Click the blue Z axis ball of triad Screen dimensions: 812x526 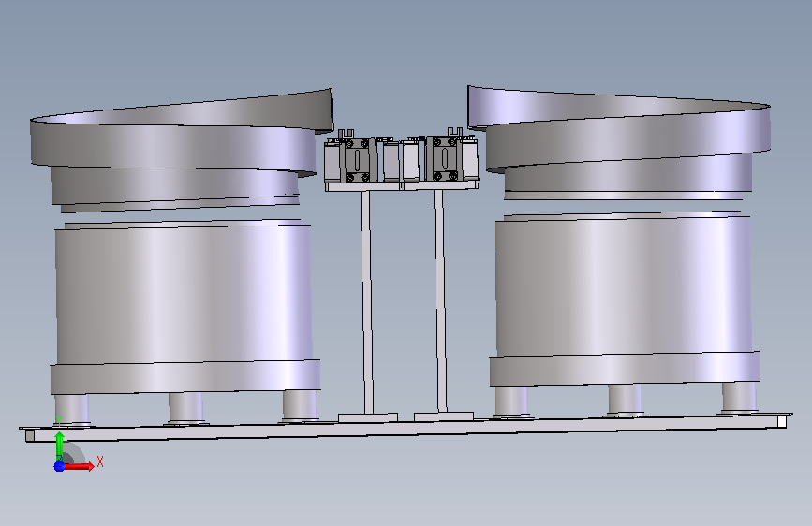(59, 466)
